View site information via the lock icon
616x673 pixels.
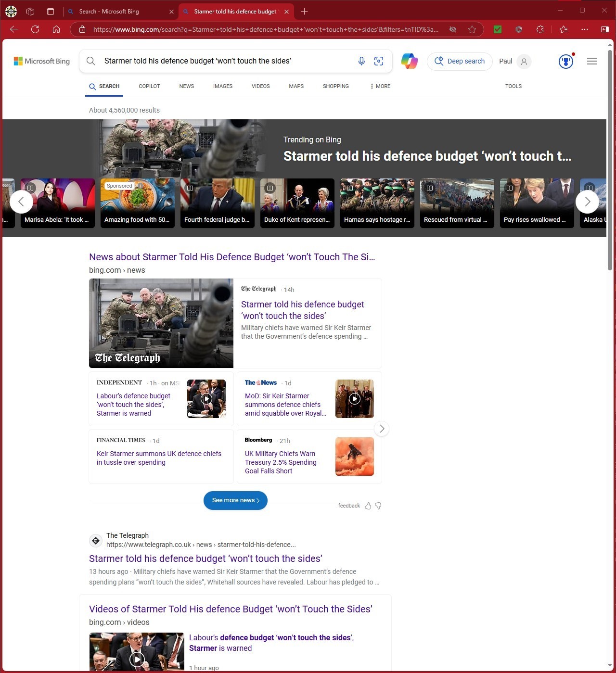(x=82, y=29)
